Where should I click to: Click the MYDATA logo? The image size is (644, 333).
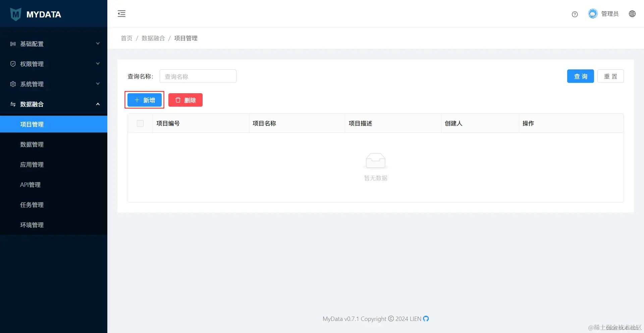(x=36, y=14)
